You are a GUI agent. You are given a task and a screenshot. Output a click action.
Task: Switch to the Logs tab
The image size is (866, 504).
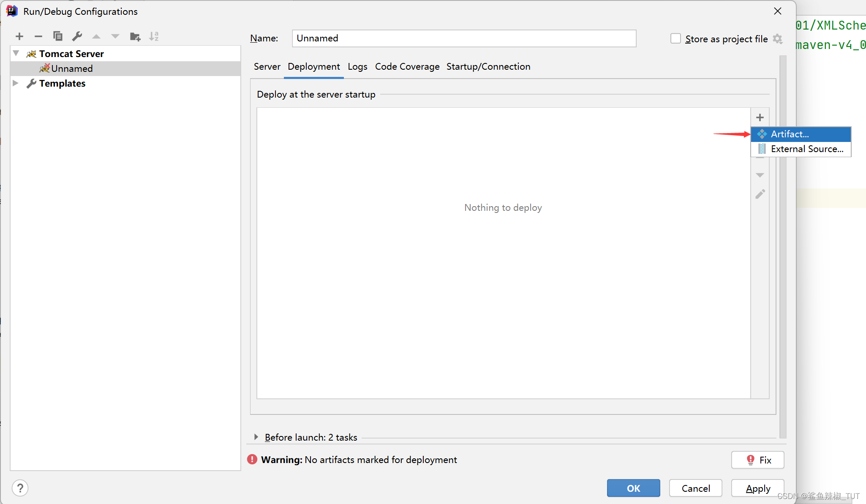[357, 67]
